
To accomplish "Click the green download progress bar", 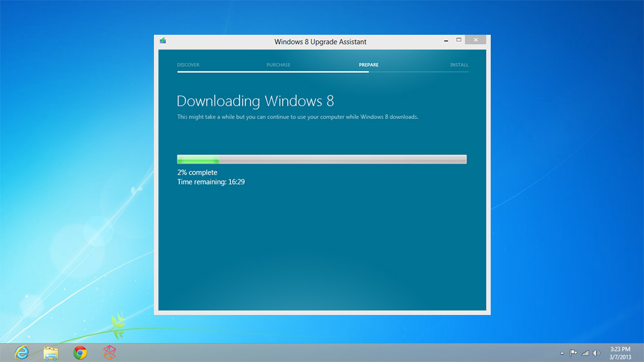I will click(x=321, y=159).
